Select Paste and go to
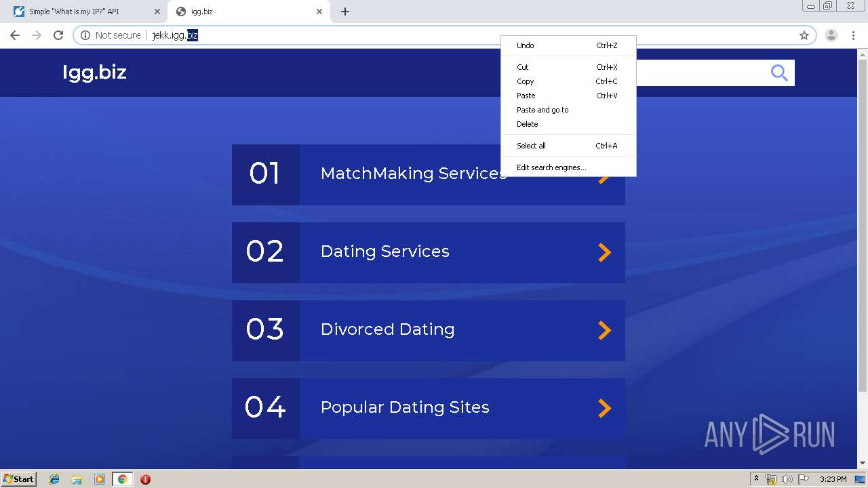868x488 pixels. point(568,110)
